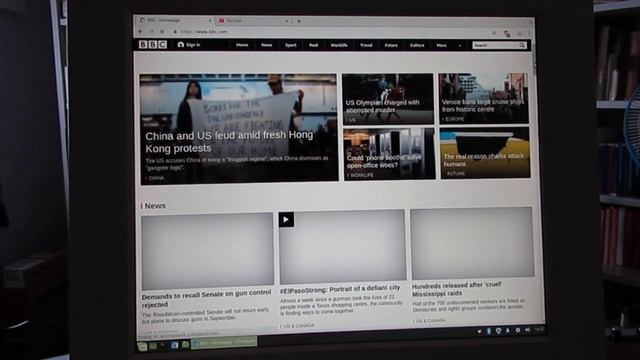Bookmark this page with the star icon
Screen dimensions: 640x360
(x=494, y=33)
